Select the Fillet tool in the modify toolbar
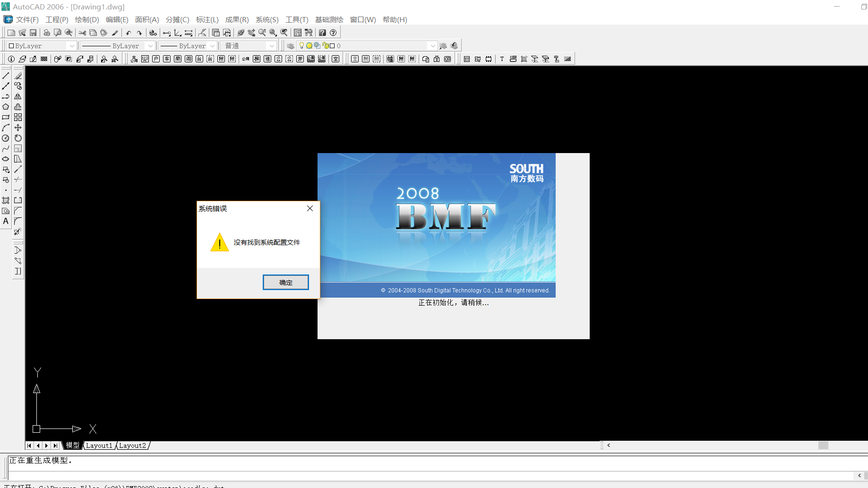Viewport: 868px width, 488px height. pos(18,221)
